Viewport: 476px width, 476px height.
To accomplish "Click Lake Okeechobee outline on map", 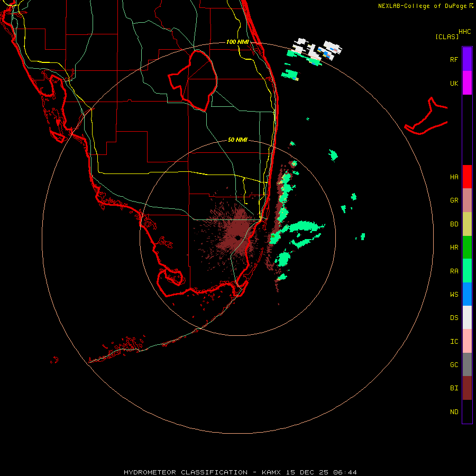I will pyautogui.click(x=193, y=80).
